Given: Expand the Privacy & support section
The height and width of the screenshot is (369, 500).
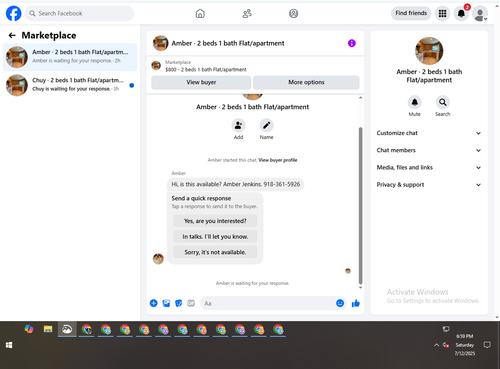Looking at the screenshot, I should 429,185.
